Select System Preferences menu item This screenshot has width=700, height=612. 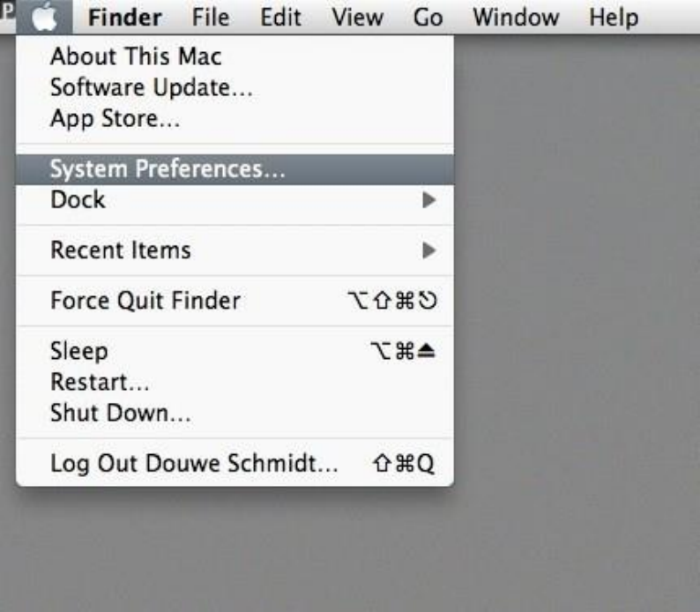click(x=168, y=168)
